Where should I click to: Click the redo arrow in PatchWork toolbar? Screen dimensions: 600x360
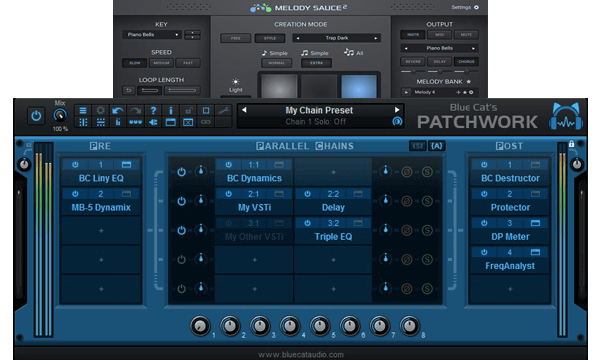(x=135, y=111)
